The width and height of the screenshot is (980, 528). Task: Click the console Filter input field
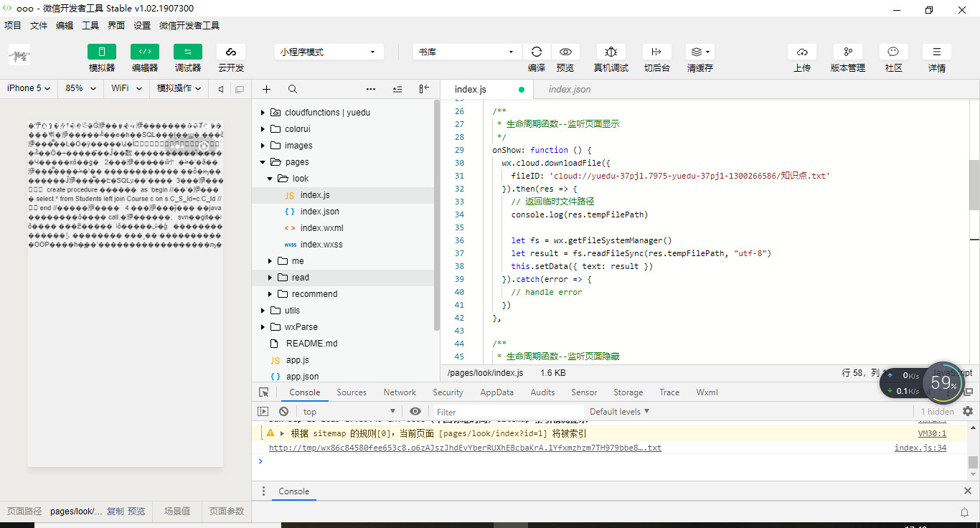click(x=502, y=412)
